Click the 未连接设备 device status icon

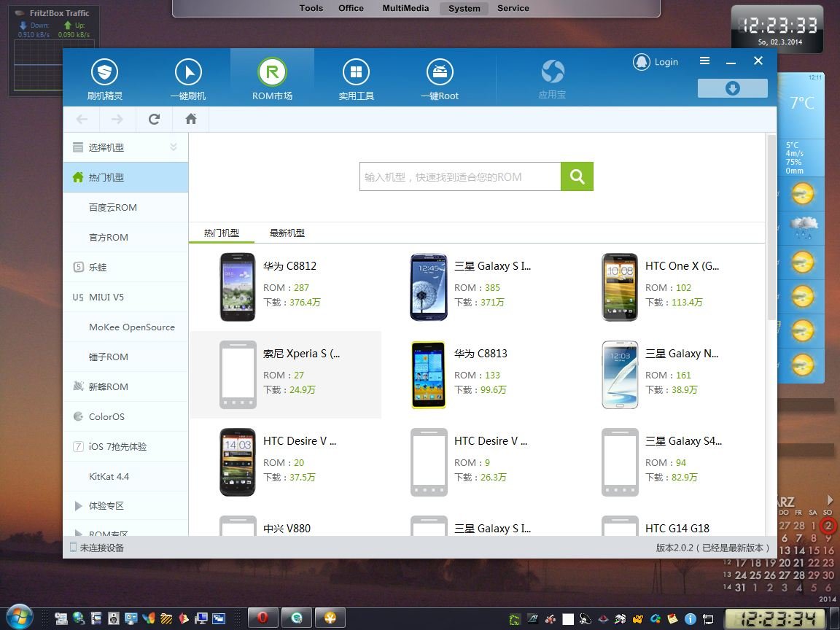pos(74,547)
